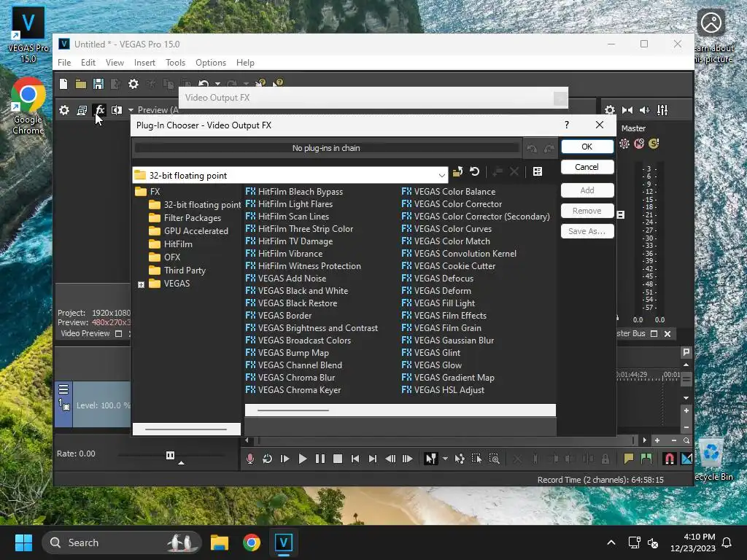Click the Windows Start button

[23, 542]
